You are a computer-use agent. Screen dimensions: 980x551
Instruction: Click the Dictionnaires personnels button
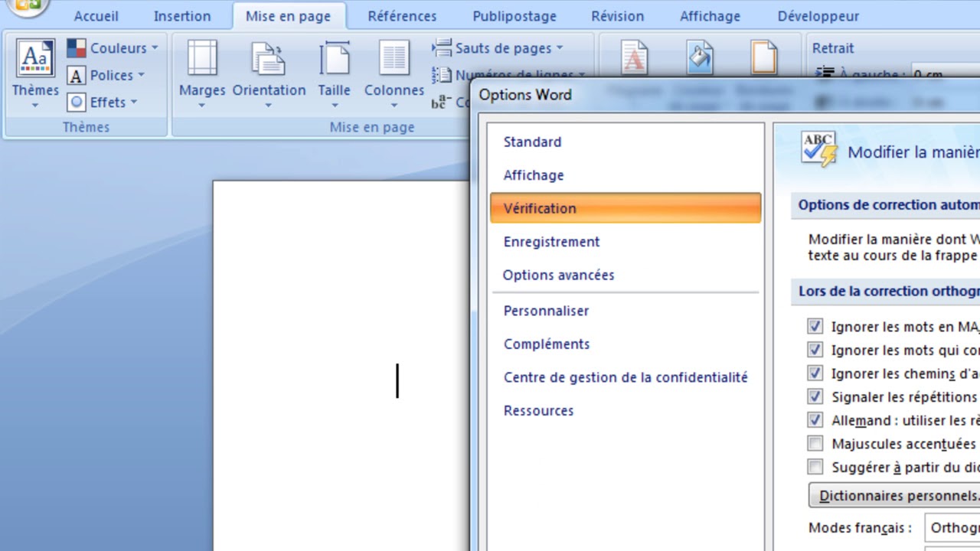point(894,496)
